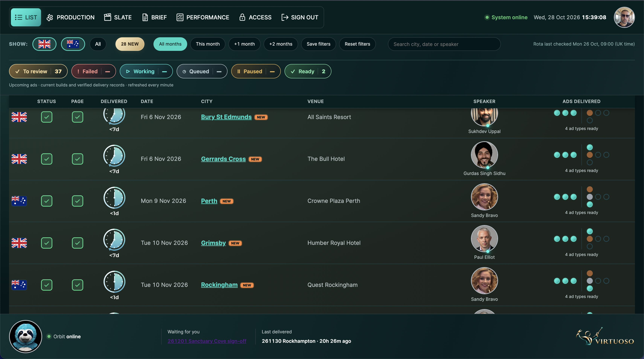Open the Grimsby city link
This screenshot has width=644, height=359.
click(x=213, y=243)
